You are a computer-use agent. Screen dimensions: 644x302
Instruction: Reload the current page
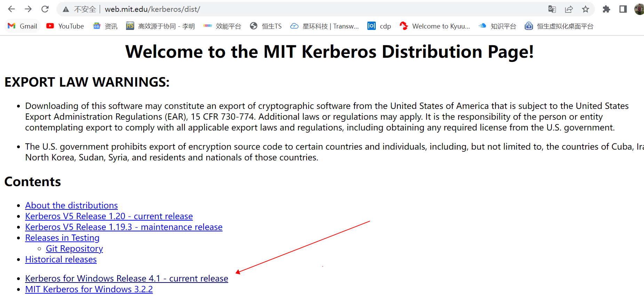(45, 9)
